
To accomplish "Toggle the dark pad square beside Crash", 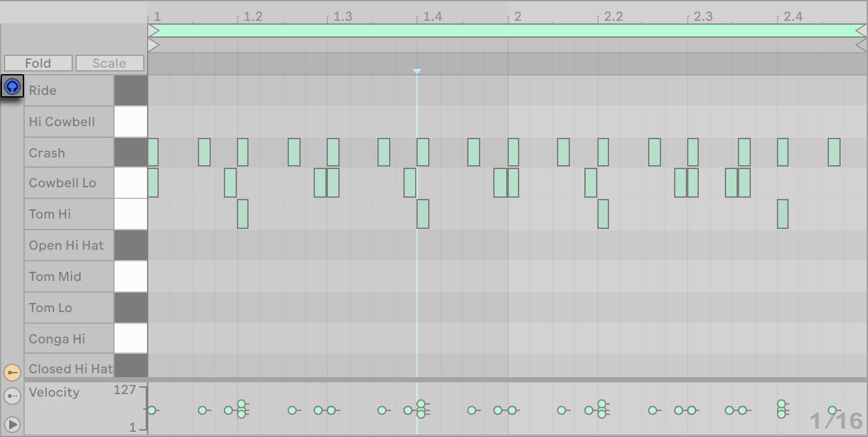I will pyautogui.click(x=131, y=152).
